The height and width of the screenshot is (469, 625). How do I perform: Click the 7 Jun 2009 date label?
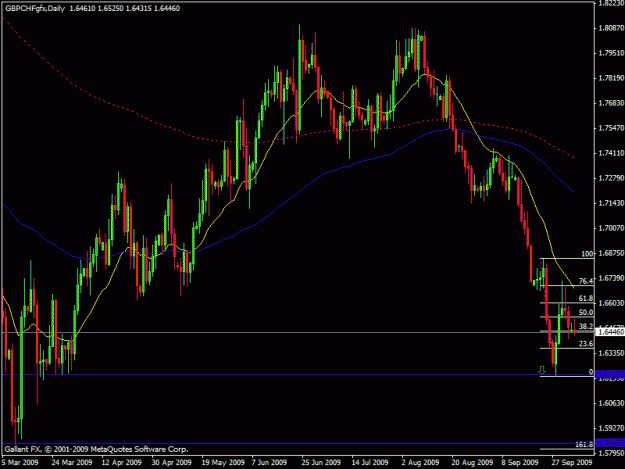pyautogui.click(x=269, y=462)
